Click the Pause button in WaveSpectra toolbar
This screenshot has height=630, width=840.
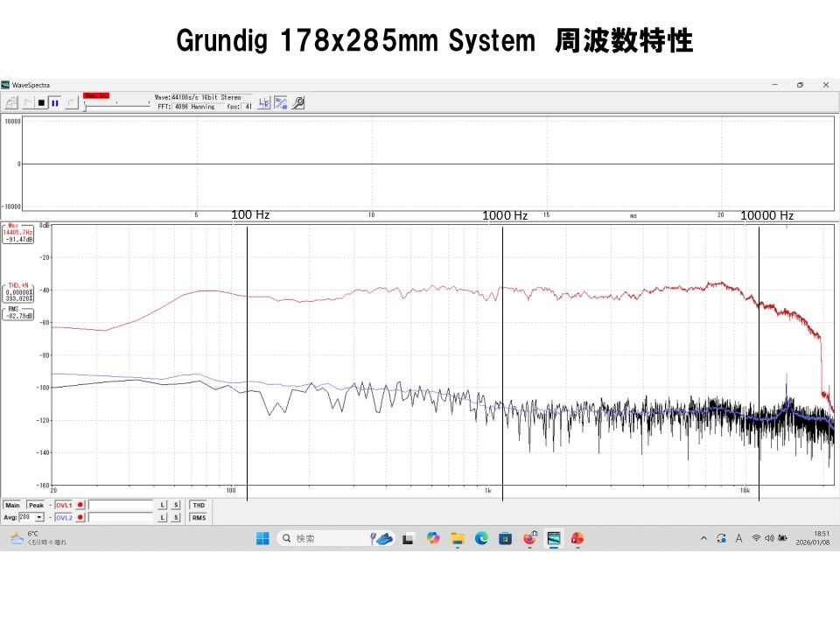[55, 102]
